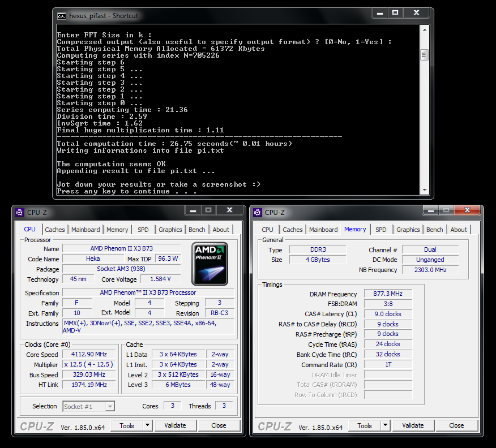The width and height of the screenshot is (496, 448).
Task: Click the Validate button in the right CPU-Z window
Action: [413, 425]
